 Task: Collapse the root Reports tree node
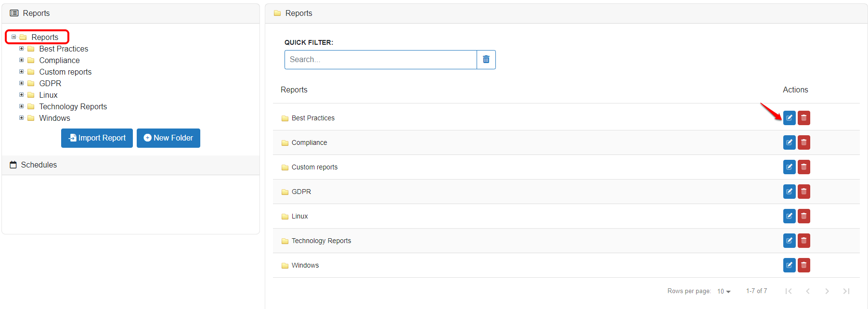pyautogui.click(x=13, y=37)
